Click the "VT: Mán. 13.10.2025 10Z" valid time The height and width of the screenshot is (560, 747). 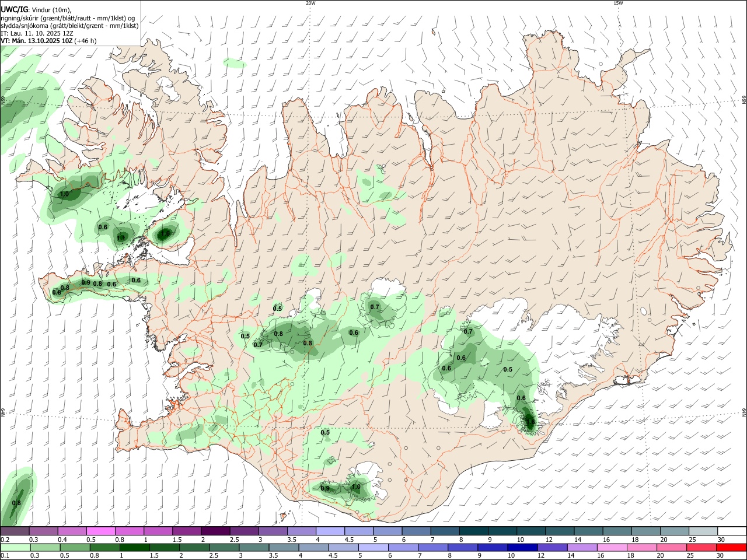coord(36,41)
